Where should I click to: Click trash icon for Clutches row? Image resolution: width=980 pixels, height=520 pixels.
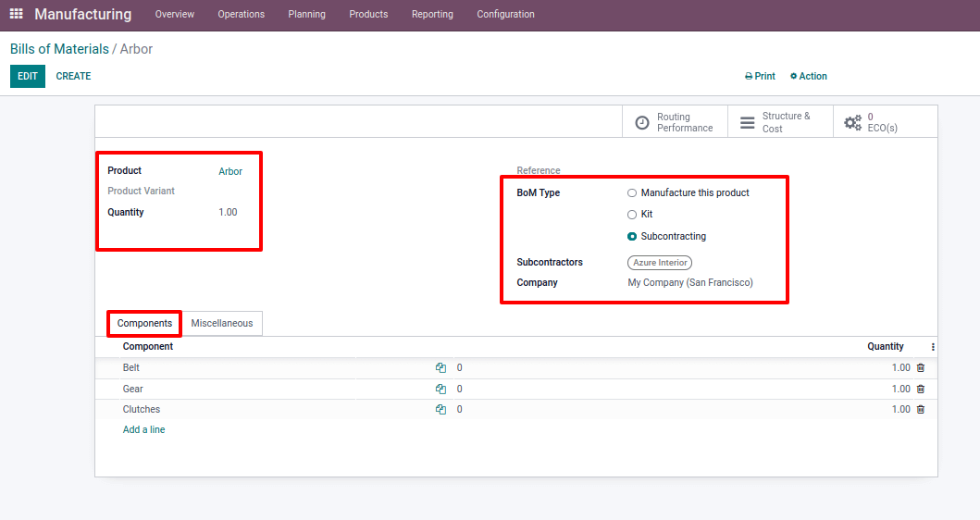920,410
